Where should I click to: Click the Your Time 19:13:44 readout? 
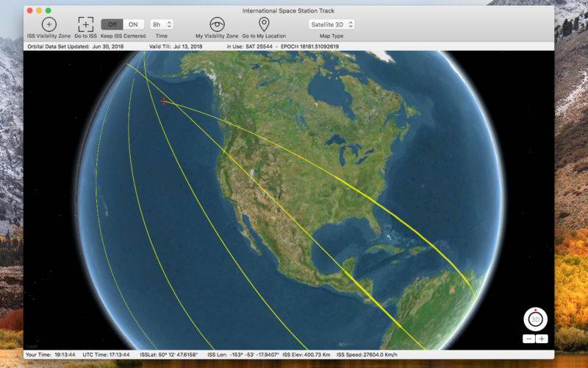tap(50, 355)
